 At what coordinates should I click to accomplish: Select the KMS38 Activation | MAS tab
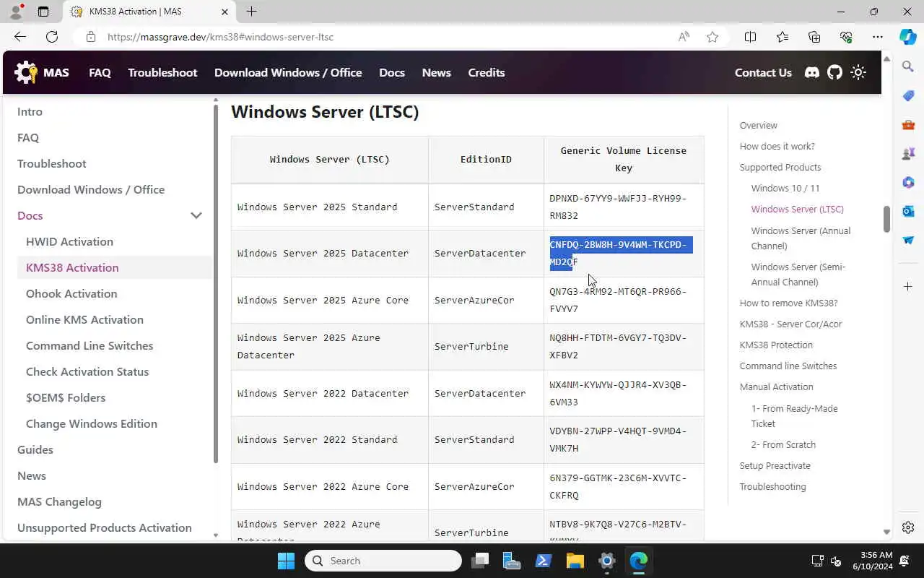click(x=149, y=12)
